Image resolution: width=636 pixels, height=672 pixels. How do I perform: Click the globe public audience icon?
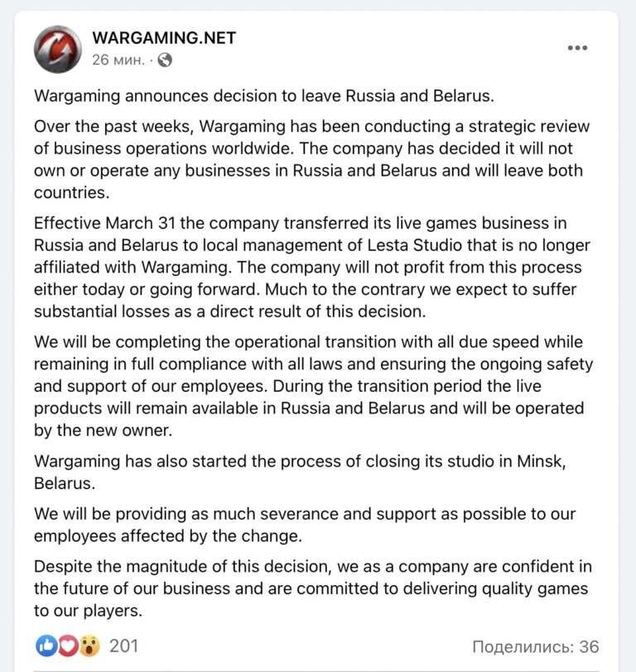click(165, 60)
